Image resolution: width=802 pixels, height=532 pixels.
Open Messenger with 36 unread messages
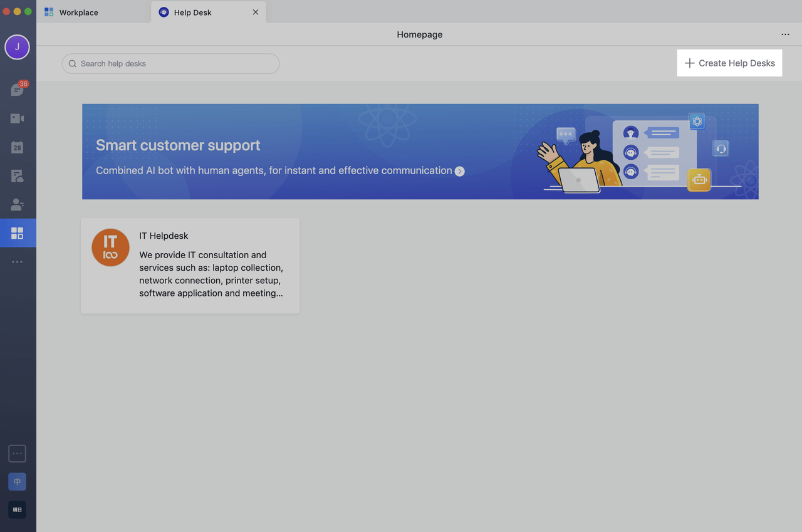point(17,89)
